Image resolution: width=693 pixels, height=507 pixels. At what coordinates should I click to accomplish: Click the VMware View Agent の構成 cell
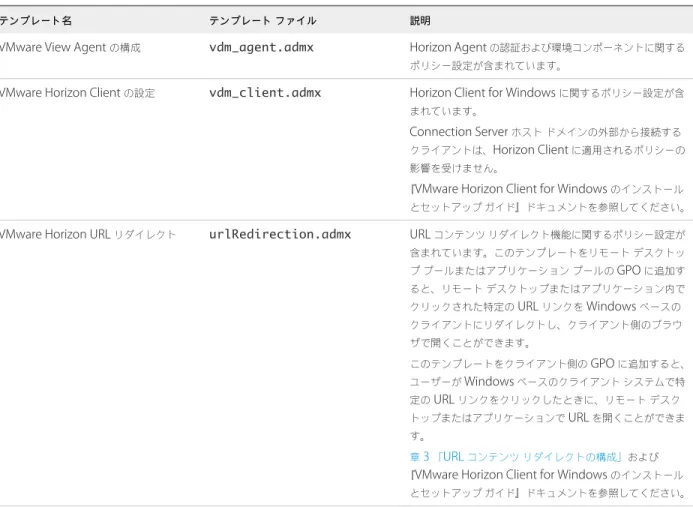tap(69, 47)
